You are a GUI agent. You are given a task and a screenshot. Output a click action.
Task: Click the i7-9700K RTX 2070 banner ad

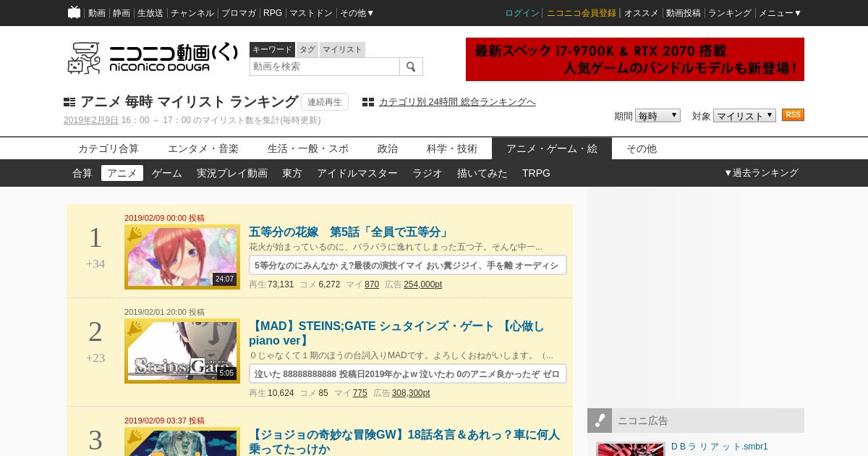[x=635, y=59]
